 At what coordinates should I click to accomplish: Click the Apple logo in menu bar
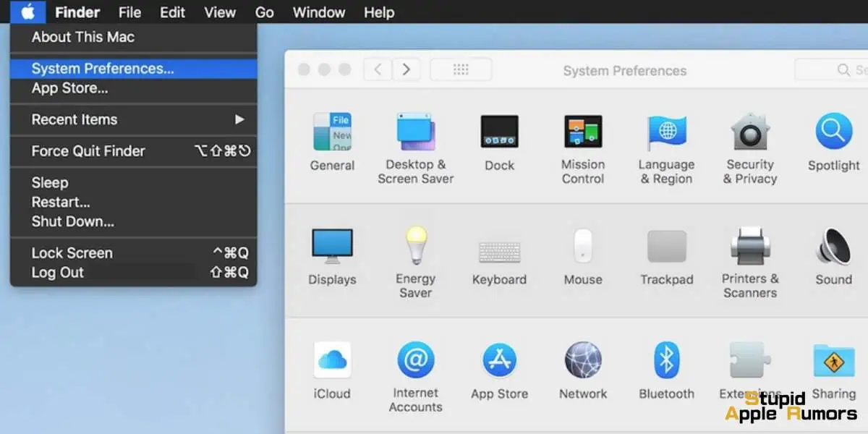click(28, 12)
